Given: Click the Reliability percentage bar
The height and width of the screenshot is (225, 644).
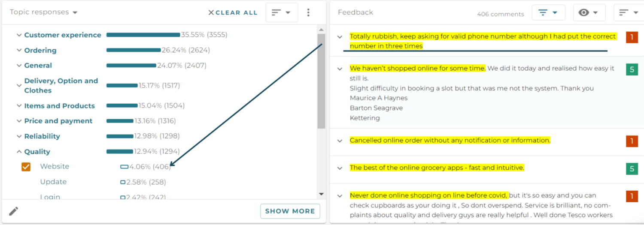Looking at the screenshot, I should [120, 136].
